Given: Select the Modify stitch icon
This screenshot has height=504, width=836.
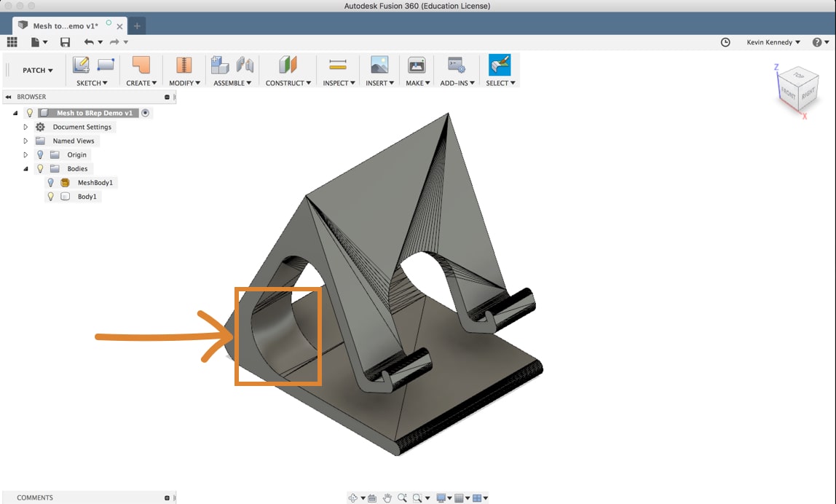Looking at the screenshot, I should (184, 65).
